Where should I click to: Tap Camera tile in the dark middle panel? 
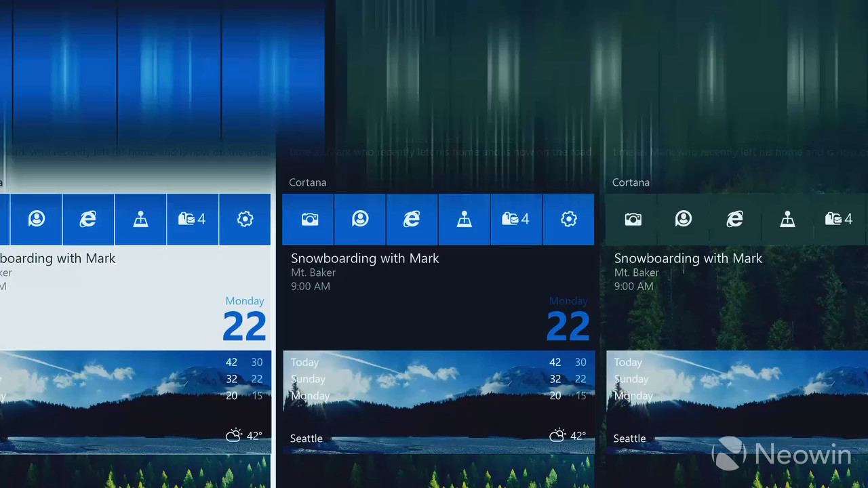(309, 219)
